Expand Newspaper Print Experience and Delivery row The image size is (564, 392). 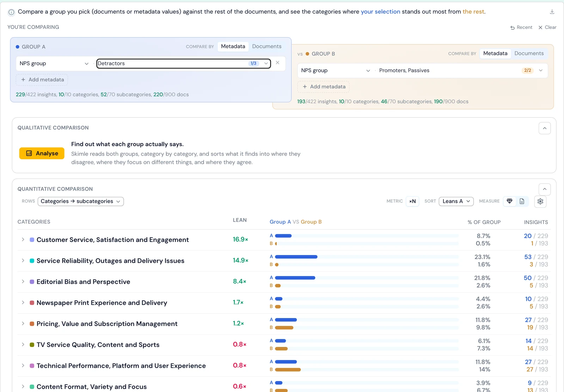23,303
